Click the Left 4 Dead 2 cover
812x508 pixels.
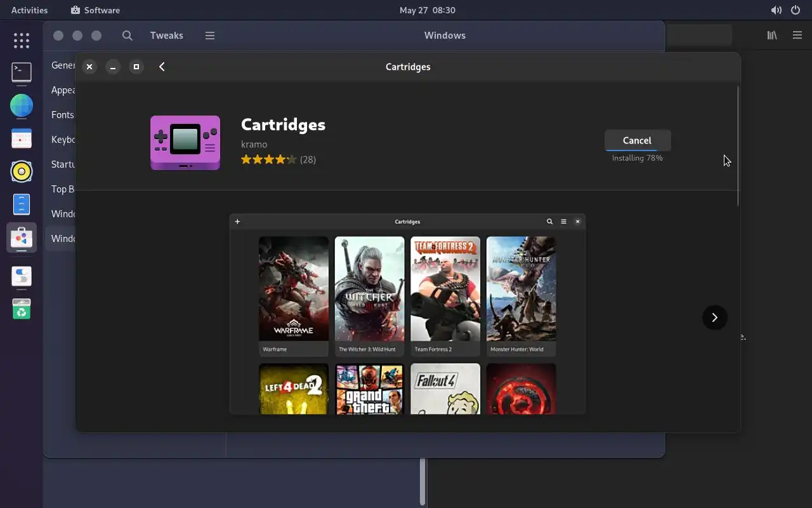[x=294, y=389]
